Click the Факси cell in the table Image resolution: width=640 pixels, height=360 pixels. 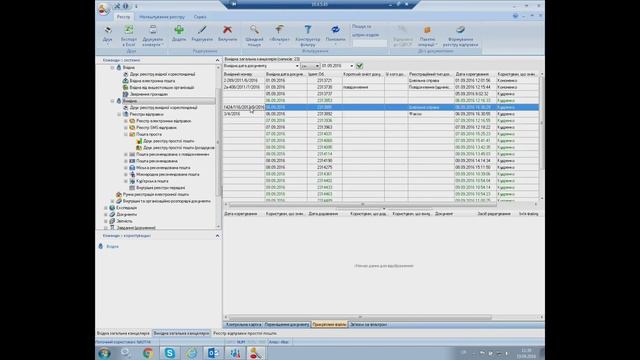[x=431, y=114]
